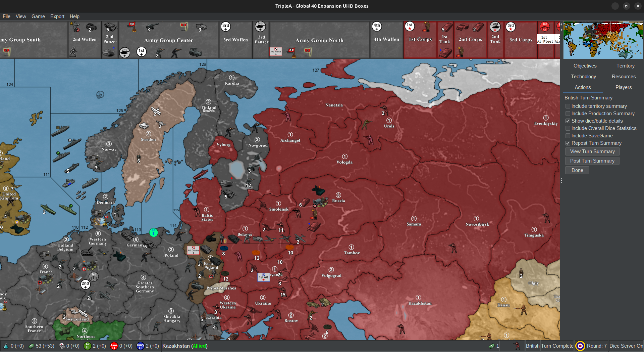This screenshot has height=352, width=644.
Task: Click the 4th Waffen corps marker icon
Action: (x=377, y=27)
